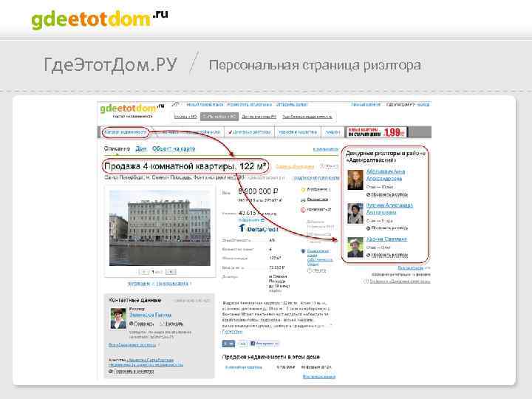532x399 pixels.
Task: Click the gdeetotdom.ru logo at slide top
Action: 100,19
